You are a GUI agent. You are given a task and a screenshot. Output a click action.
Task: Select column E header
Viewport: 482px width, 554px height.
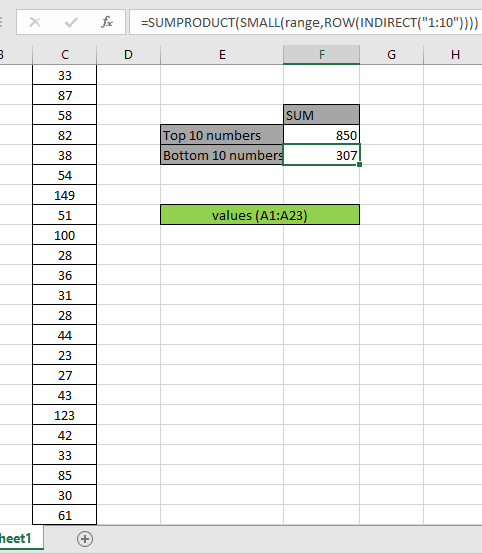[222, 55]
